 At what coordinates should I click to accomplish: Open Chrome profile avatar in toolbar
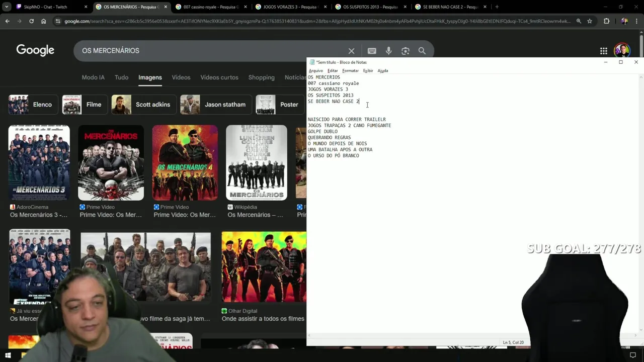[624, 21]
